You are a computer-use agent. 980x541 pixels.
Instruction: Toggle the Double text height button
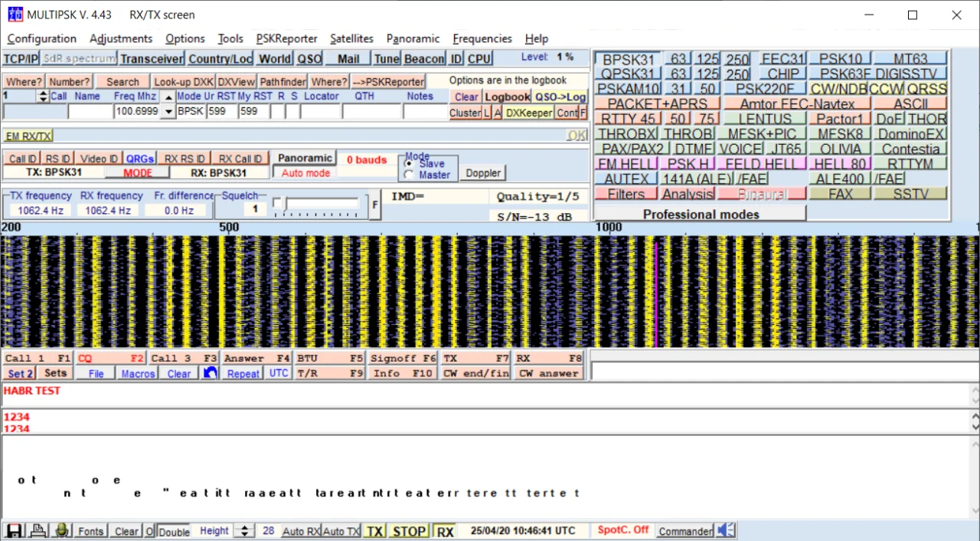point(174,531)
